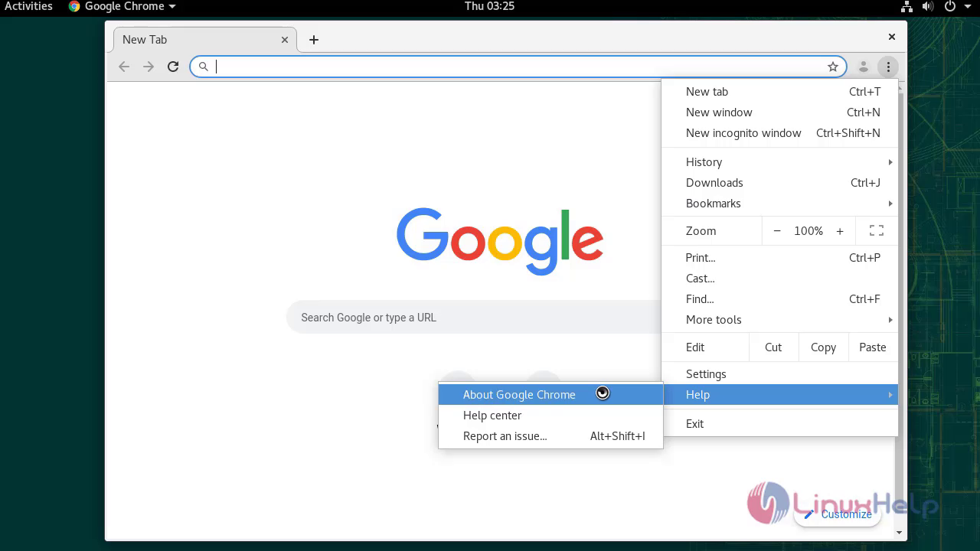The height and width of the screenshot is (551, 980).
Task: Click the address bar input
Action: click(x=518, y=67)
